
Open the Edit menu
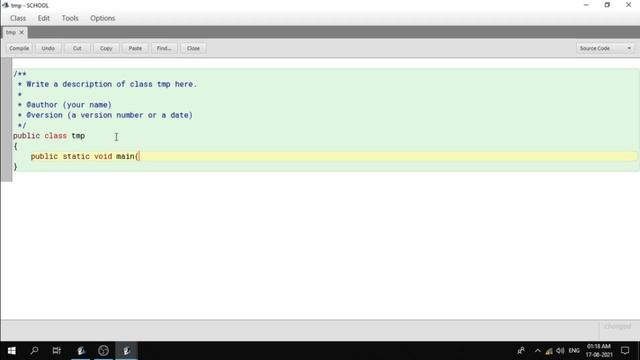coord(44,18)
